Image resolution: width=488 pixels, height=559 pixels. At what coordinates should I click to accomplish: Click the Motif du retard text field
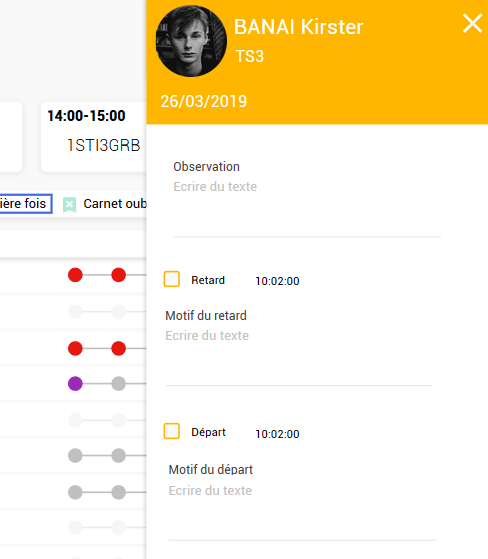click(299, 356)
